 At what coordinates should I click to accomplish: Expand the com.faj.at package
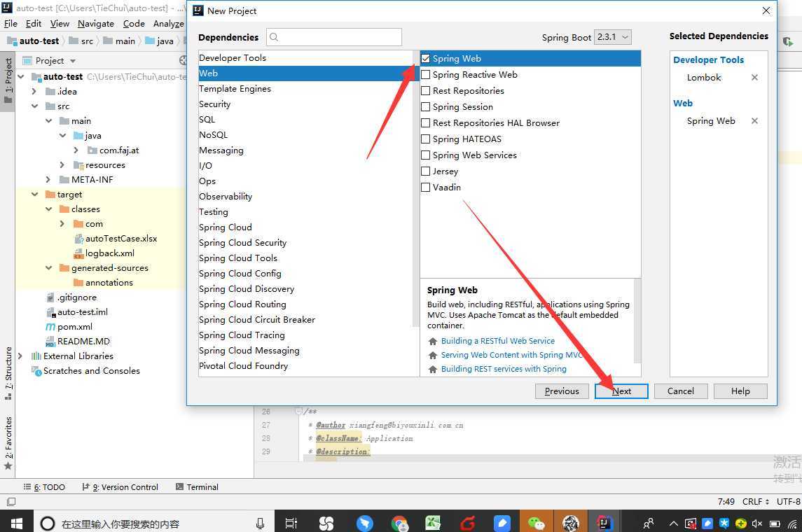pyautogui.click(x=76, y=150)
